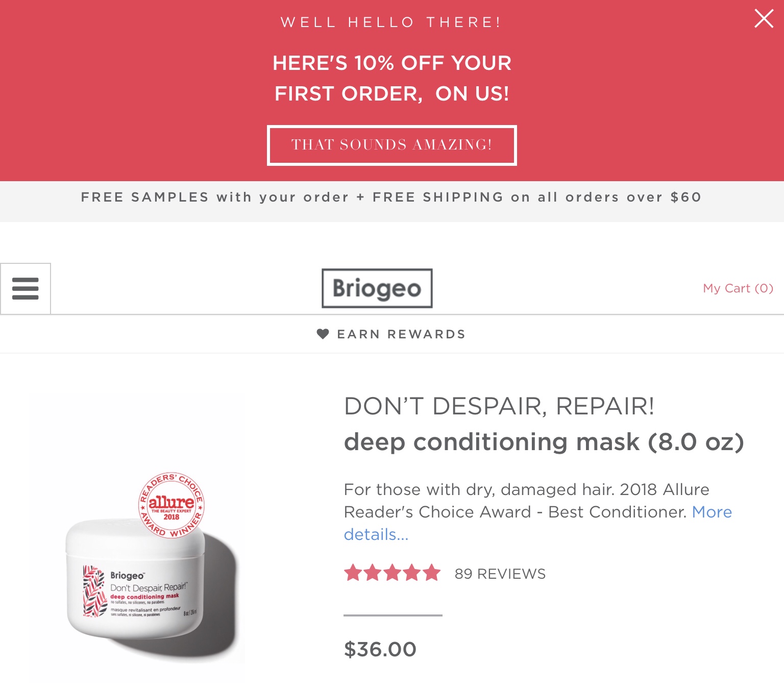
Task: Click the 10% OFF YOUR FIRST ORDER headline
Action: point(391,78)
